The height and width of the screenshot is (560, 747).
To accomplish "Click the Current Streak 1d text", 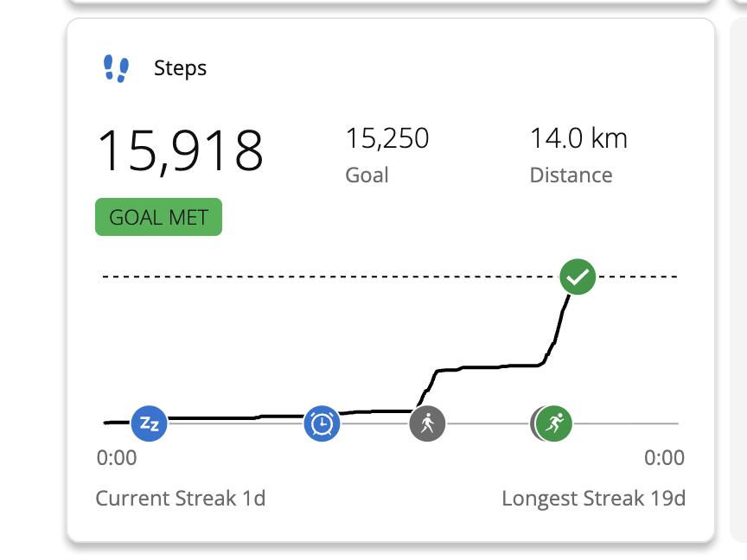I will pyautogui.click(x=180, y=499).
